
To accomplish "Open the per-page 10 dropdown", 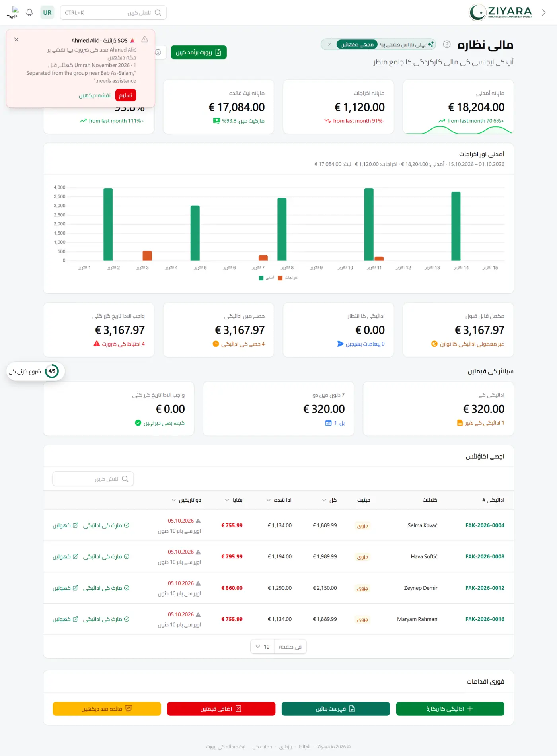I will click(263, 647).
